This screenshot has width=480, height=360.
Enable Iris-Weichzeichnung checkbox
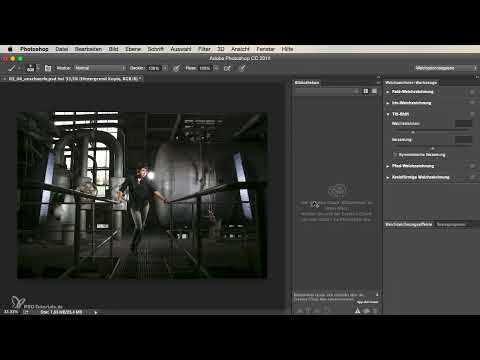pos(472,103)
